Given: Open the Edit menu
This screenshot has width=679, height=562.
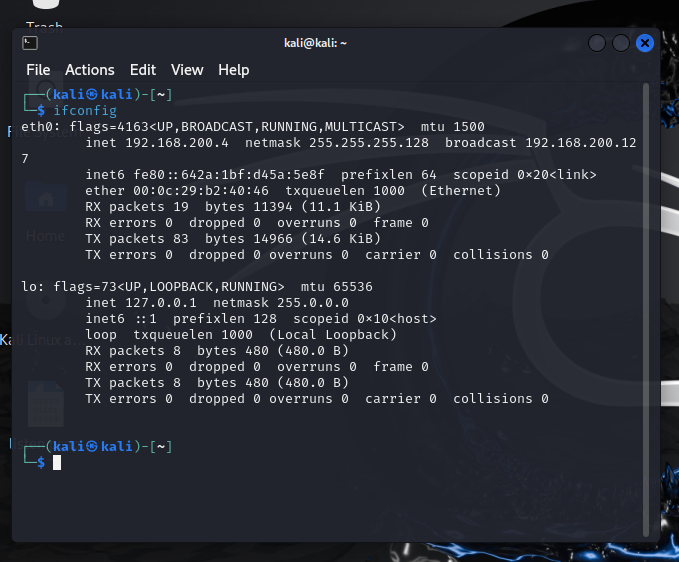Looking at the screenshot, I should click(142, 70).
